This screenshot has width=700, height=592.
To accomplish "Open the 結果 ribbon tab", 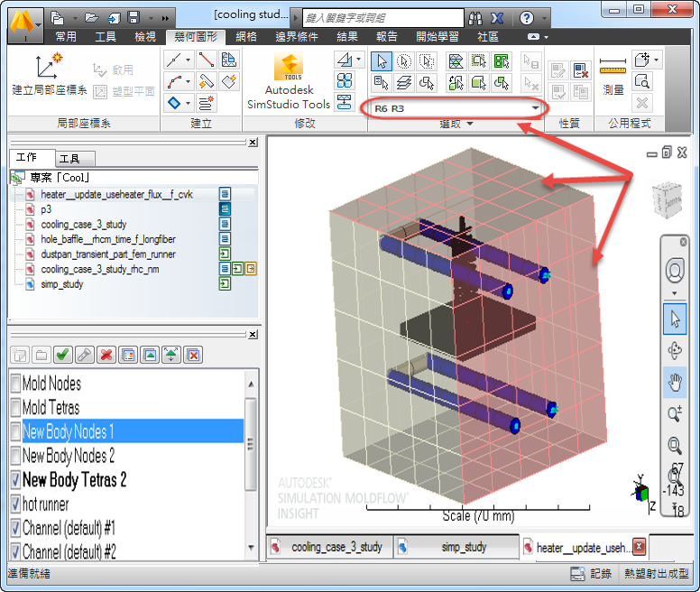I will [347, 37].
